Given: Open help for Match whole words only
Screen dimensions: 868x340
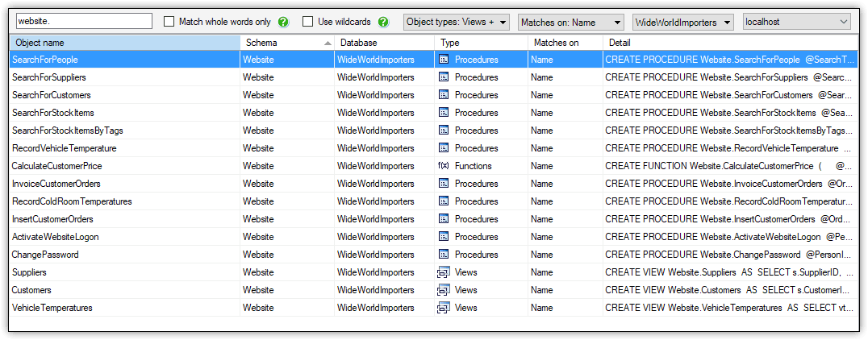Looking at the screenshot, I should click(x=283, y=22).
